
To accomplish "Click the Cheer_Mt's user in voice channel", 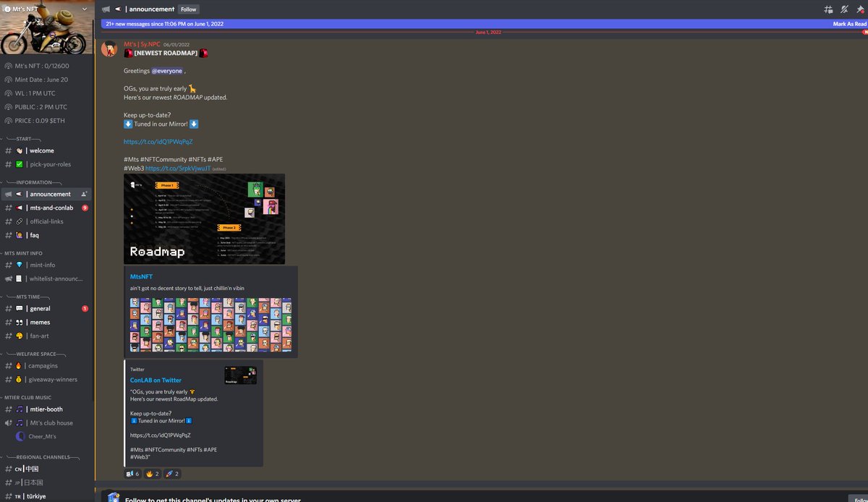I will [42, 436].
